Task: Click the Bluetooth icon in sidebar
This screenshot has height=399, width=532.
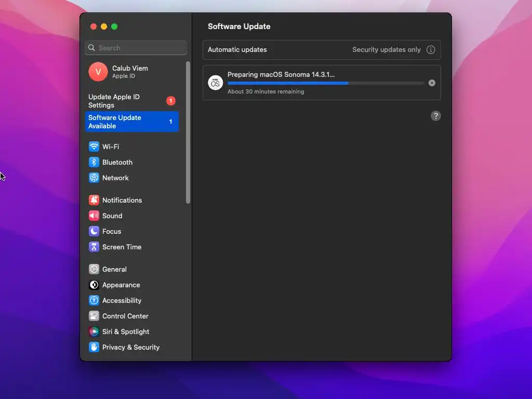Action: pos(94,162)
